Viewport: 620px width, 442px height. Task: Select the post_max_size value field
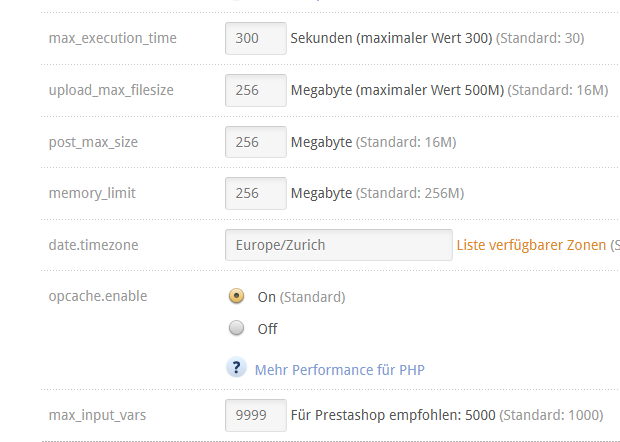click(256, 142)
